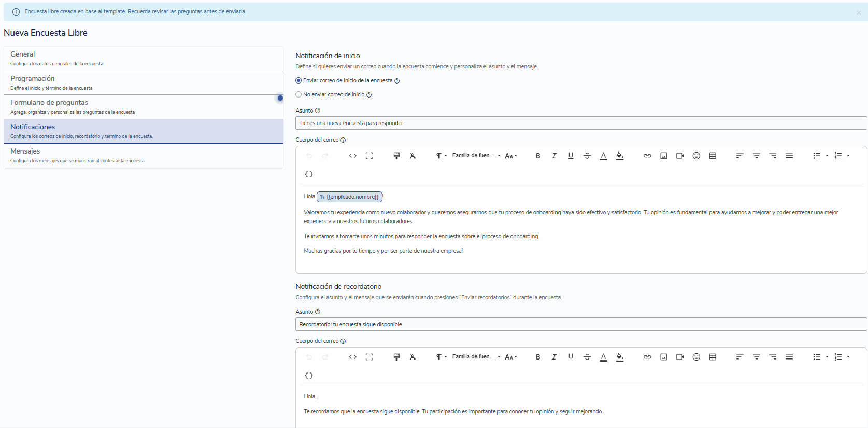The width and height of the screenshot is (868, 428).
Task: Expand the paragraph format dropdown in first editor
Action: click(441, 156)
